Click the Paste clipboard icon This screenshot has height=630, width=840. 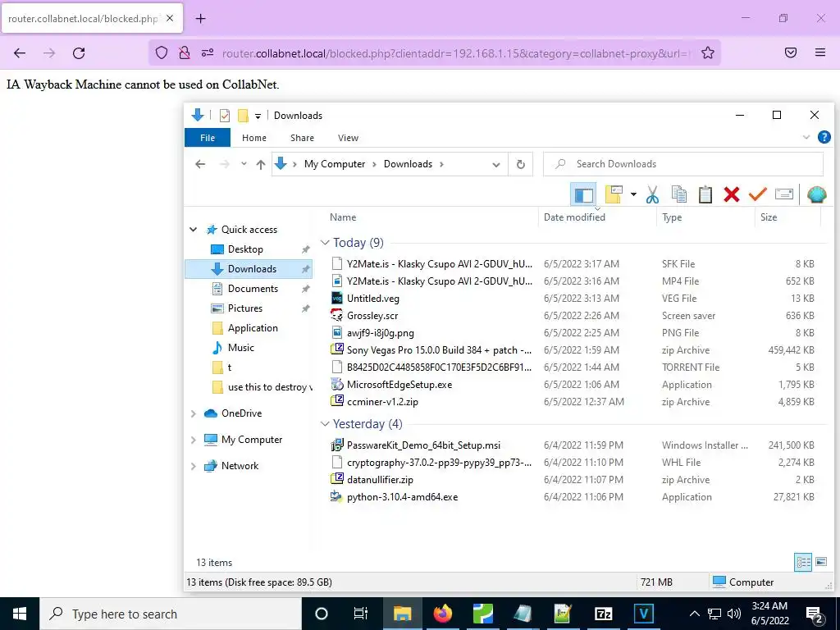tap(705, 194)
